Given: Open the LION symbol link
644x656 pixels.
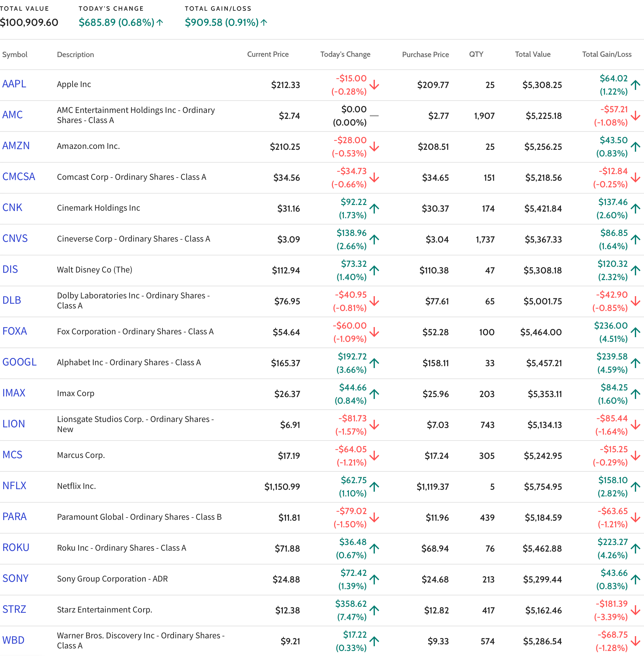Looking at the screenshot, I should (14, 424).
